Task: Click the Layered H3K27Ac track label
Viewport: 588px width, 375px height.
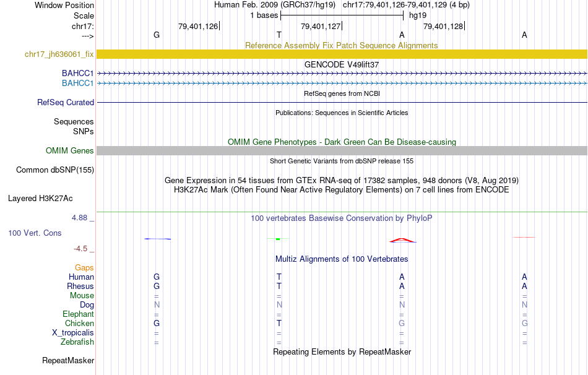Action: (40, 199)
